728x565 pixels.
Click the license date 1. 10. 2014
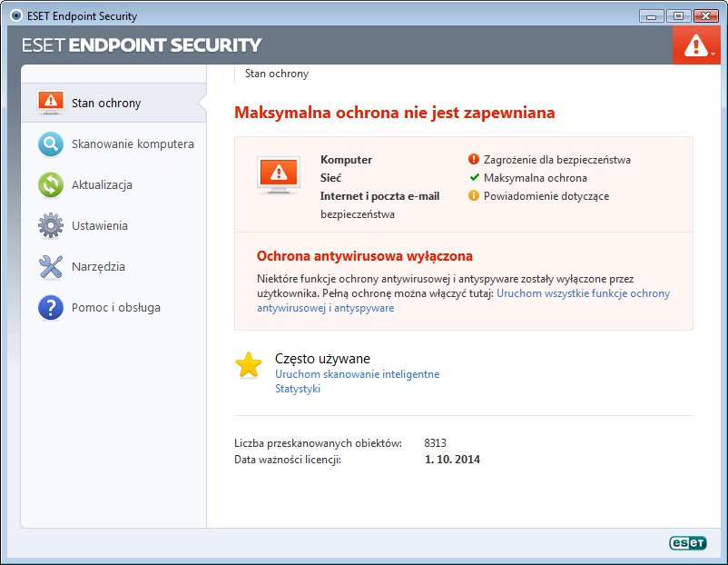(x=452, y=459)
